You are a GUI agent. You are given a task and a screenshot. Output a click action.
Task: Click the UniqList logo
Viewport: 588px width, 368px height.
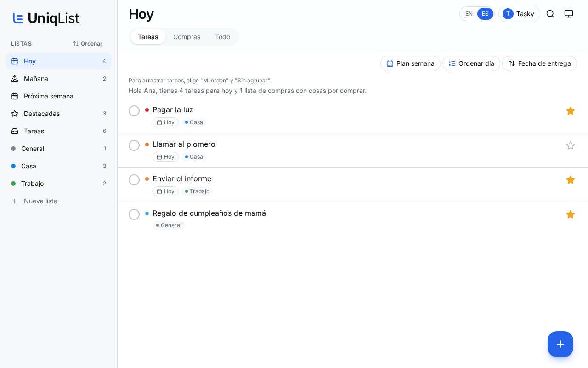tap(46, 18)
